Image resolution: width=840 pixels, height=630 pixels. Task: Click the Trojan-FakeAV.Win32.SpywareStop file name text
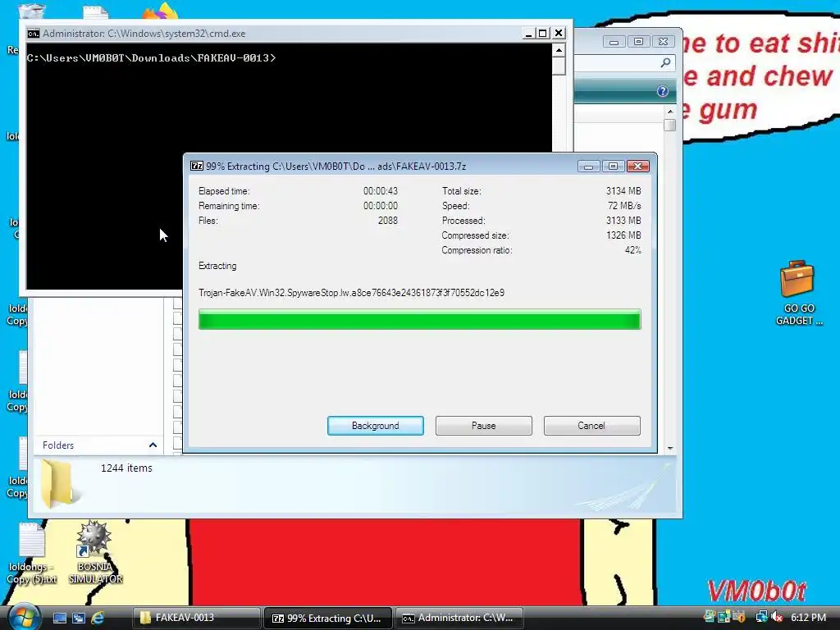pos(351,293)
